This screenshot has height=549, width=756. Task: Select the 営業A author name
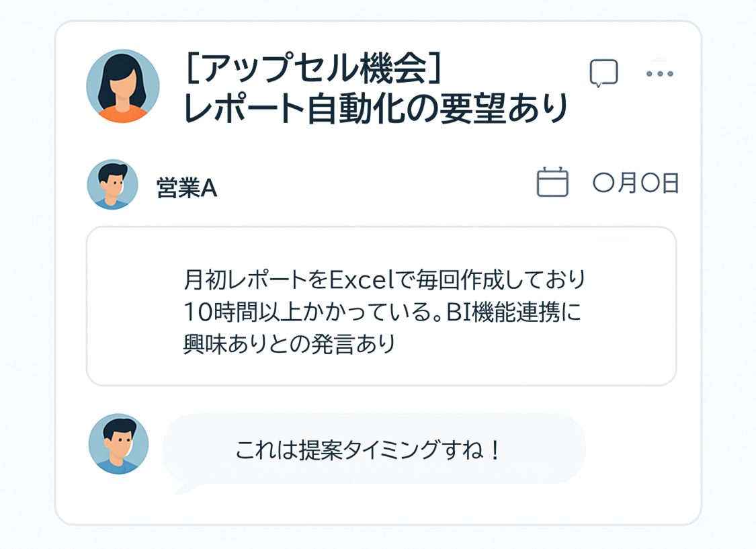pyautogui.click(x=186, y=189)
